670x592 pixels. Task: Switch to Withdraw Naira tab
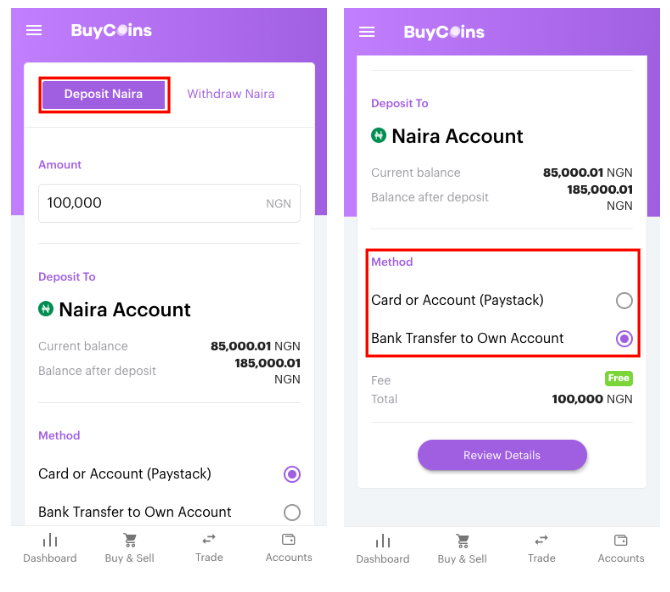(231, 94)
